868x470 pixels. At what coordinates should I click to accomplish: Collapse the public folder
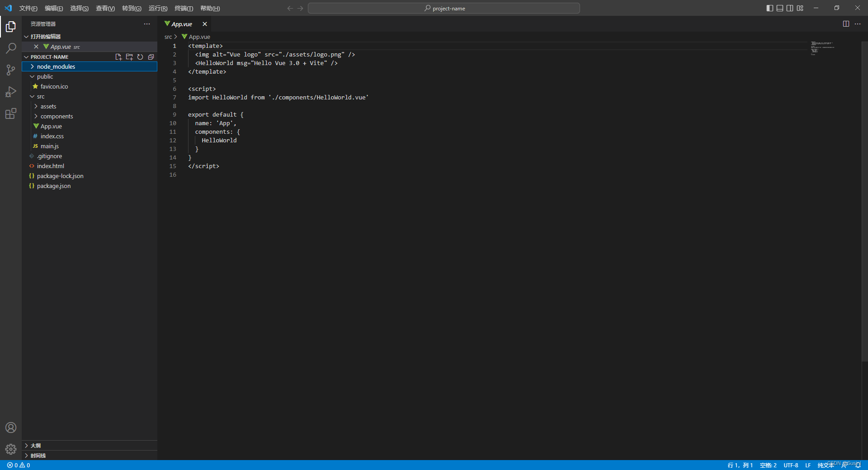click(x=90, y=76)
